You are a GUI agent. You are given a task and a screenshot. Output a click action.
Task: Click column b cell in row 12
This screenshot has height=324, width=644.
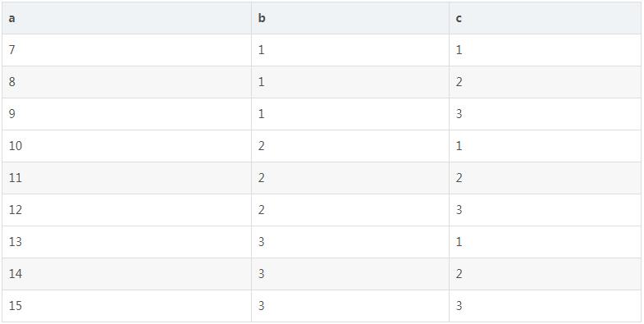(x=350, y=210)
